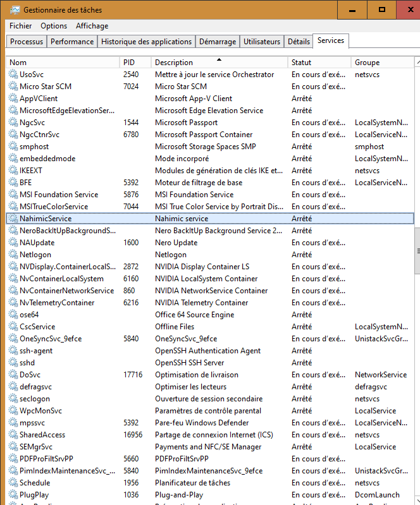Select the AppVClient service gear icon
420x505 pixels.
pos(13,98)
